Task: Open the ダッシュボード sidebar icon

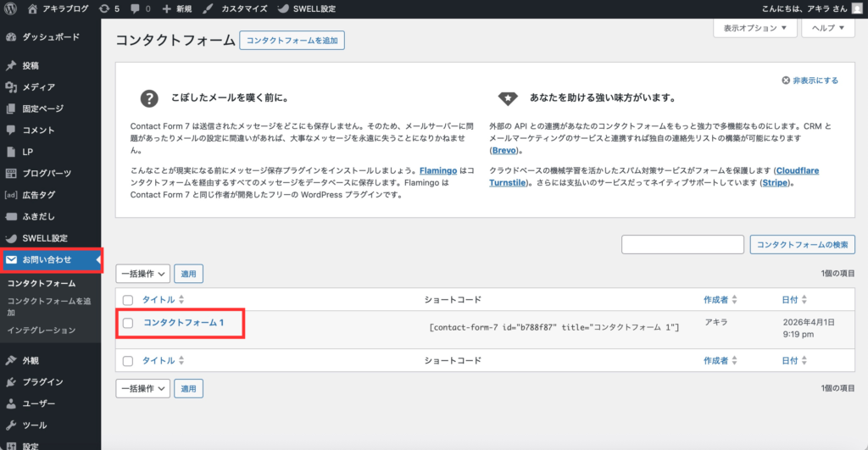Action: click(x=11, y=37)
